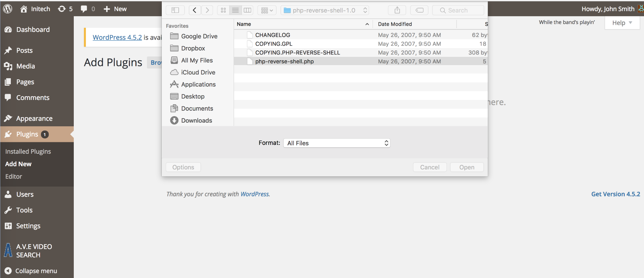Select the Plugins sidebar menu
This screenshot has width=644, height=278.
coord(37,134)
